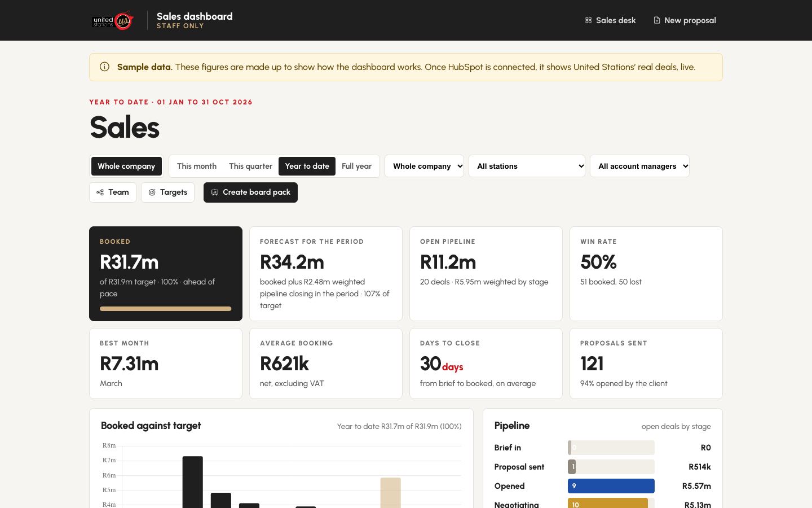
Task: Click the tallest black bar in Booked chart
Action: [193, 482]
